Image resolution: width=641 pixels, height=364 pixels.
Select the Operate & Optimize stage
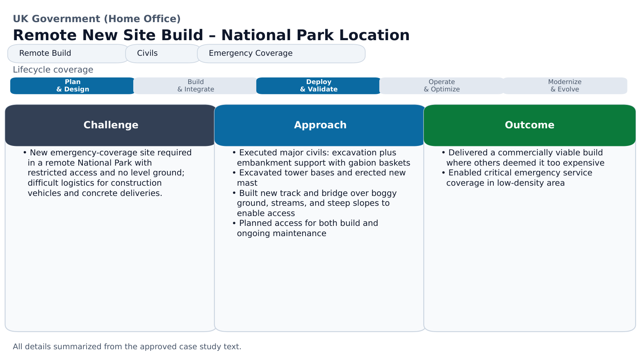click(442, 85)
